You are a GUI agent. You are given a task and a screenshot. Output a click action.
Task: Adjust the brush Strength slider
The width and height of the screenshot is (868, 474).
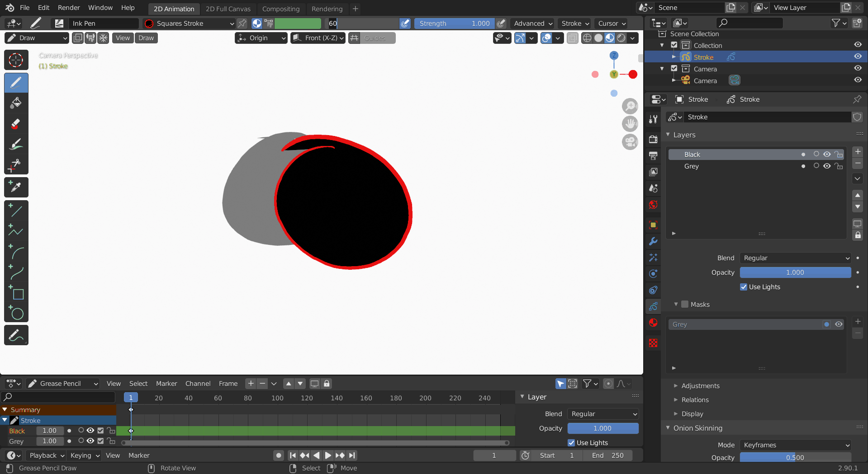pos(454,23)
